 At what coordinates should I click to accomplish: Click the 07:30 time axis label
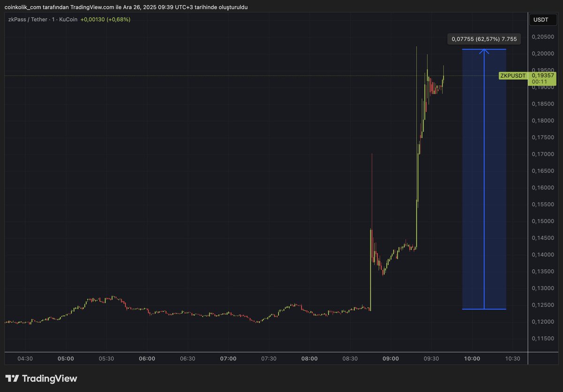[x=269, y=359]
